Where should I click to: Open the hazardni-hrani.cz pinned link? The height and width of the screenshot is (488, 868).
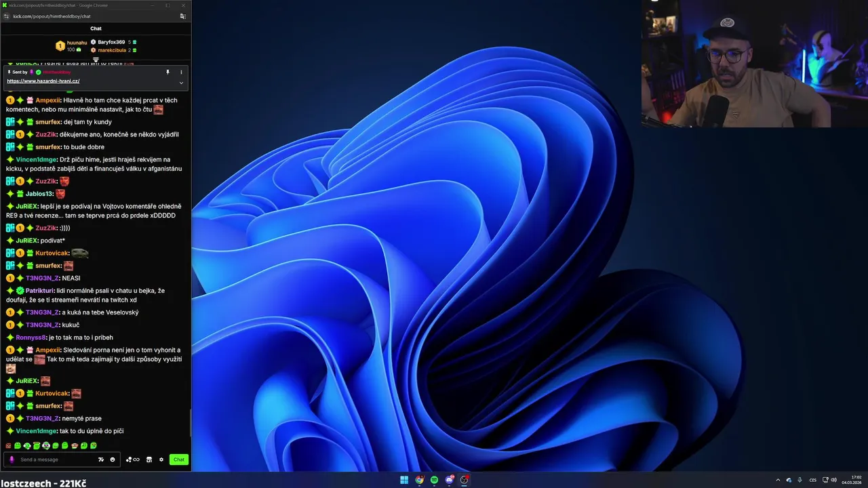click(43, 81)
